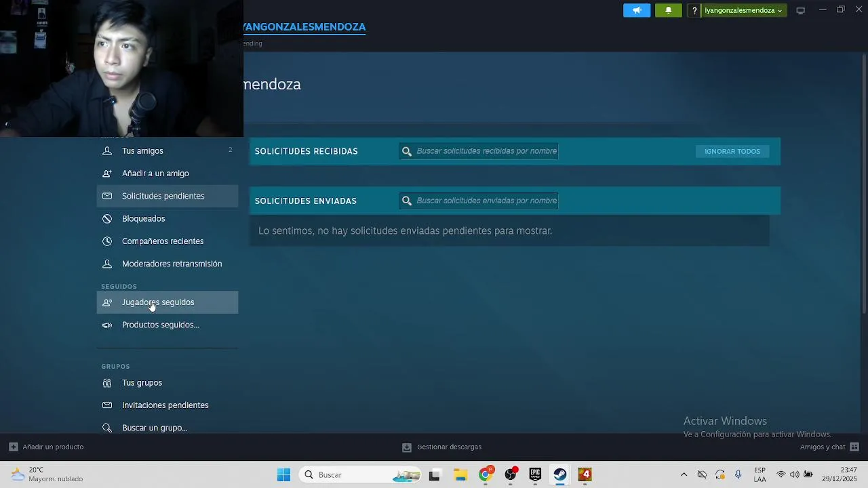
Task: Click clock icon beside Compañeros recientes
Action: click(107, 241)
